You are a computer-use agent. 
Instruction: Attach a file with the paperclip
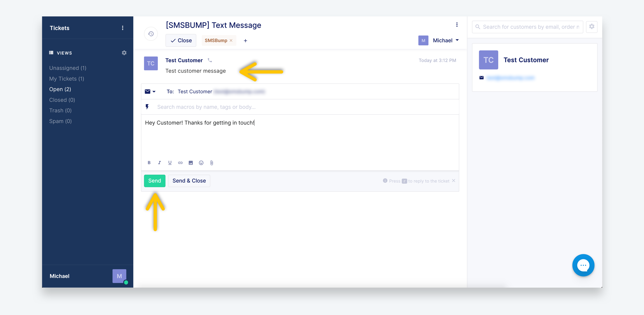(x=212, y=163)
